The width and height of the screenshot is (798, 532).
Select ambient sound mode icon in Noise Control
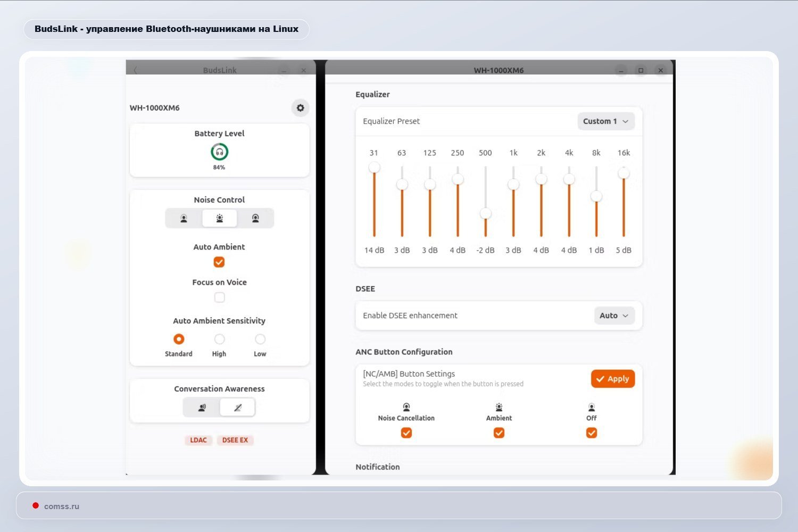tap(219, 218)
